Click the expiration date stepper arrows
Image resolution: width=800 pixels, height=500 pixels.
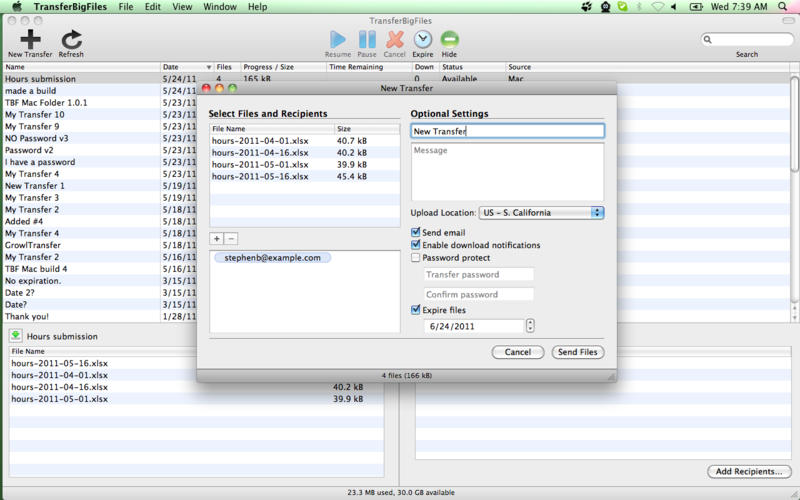(530, 326)
